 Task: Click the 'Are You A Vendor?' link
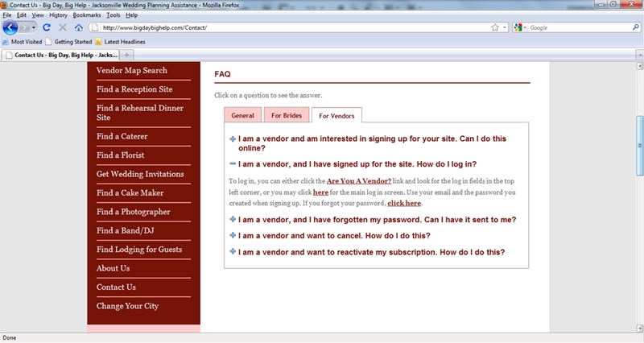[359, 181]
